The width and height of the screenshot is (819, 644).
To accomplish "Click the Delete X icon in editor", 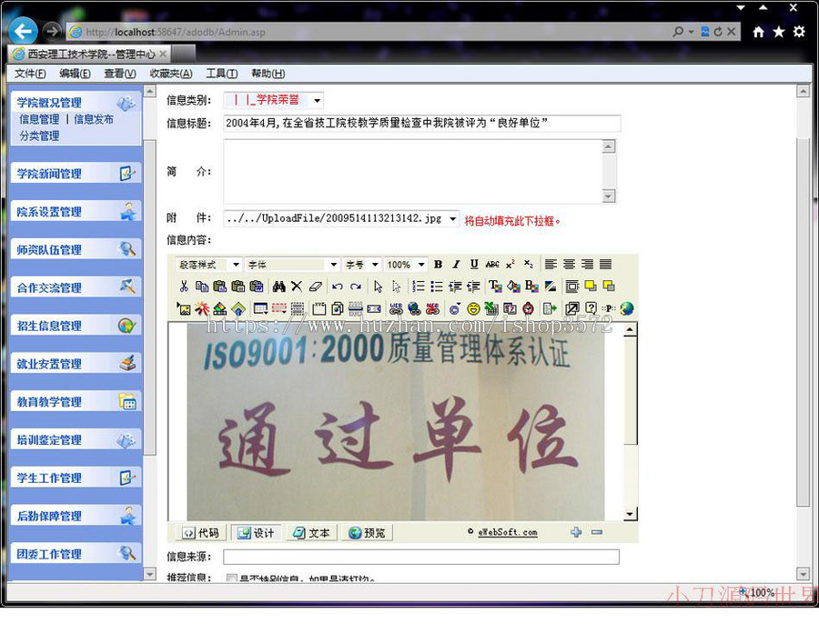I will tap(297, 287).
